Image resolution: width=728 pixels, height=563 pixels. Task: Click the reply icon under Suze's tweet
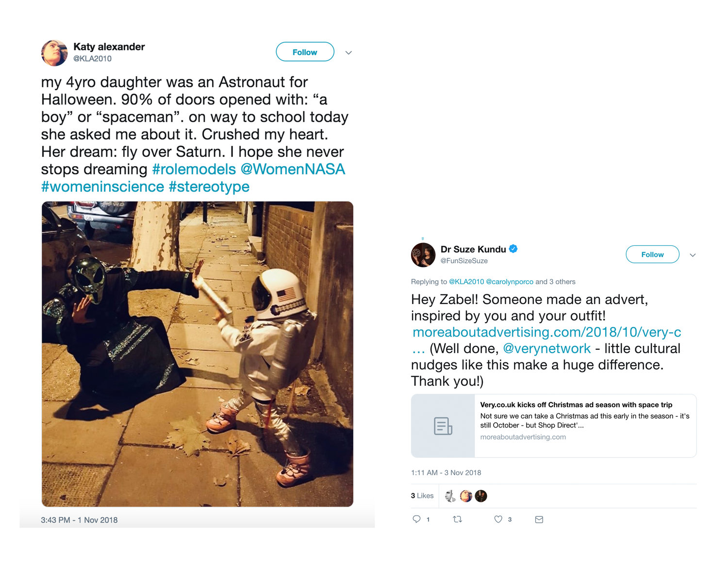click(x=416, y=519)
